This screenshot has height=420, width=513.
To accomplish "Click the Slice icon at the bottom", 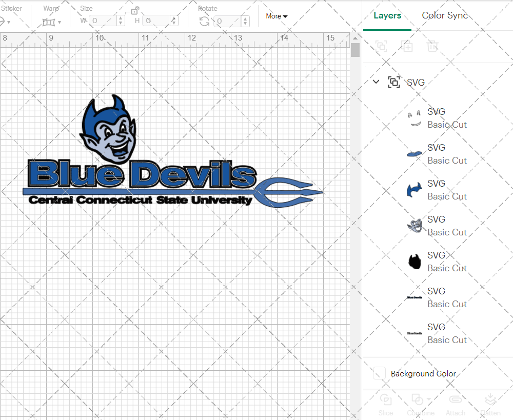I will (x=386, y=399).
